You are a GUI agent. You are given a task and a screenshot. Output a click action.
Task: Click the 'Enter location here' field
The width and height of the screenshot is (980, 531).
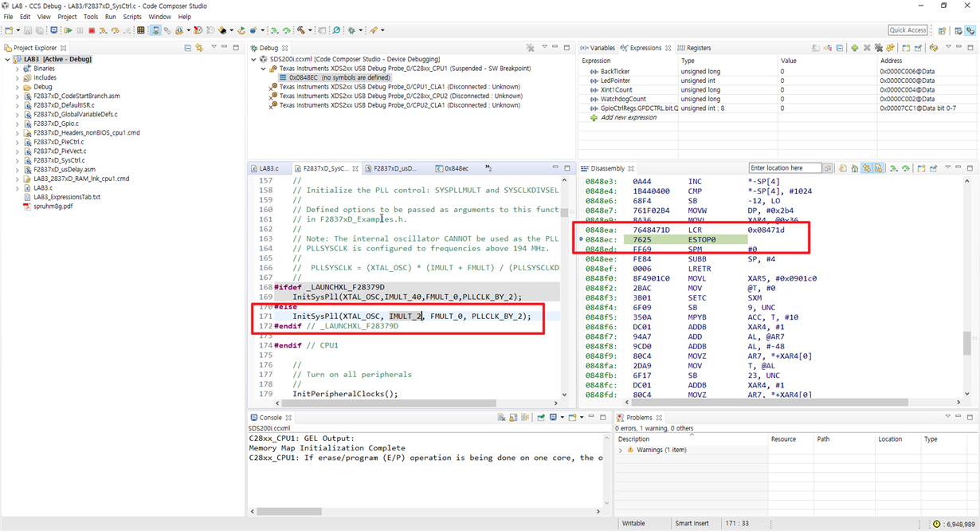tap(786, 168)
